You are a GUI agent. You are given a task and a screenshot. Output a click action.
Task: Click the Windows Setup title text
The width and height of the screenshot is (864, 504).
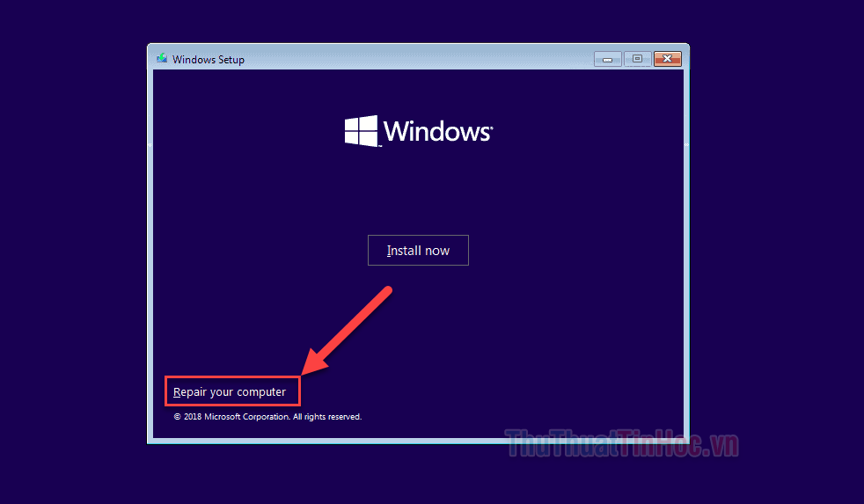tap(209, 60)
